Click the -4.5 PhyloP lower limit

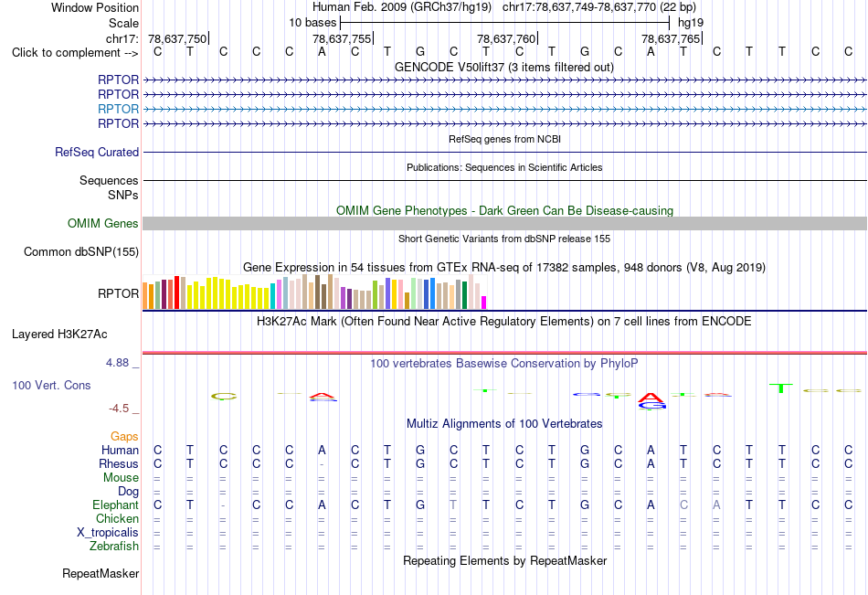(119, 409)
